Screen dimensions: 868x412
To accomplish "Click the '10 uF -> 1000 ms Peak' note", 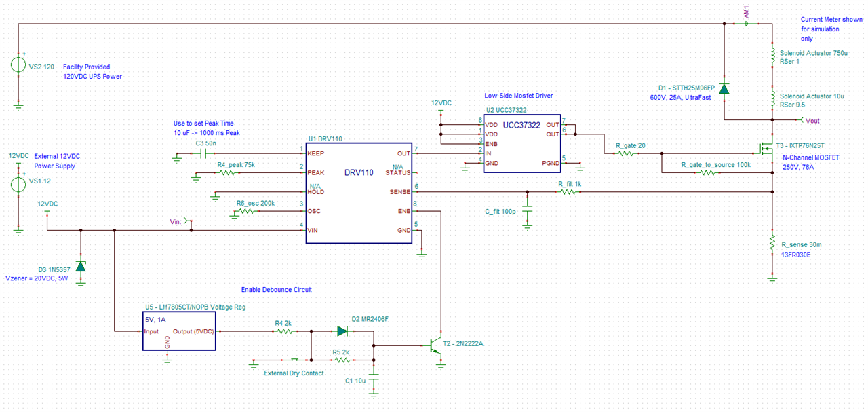I will coord(207,133).
